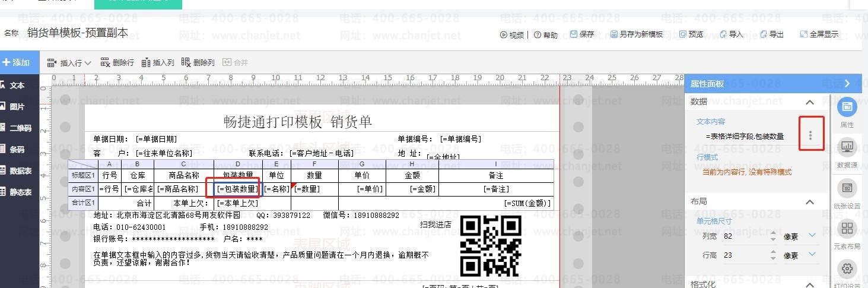Screen dimensions: 868x288
Task: Open the 属性 properties side tab
Action: tap(847, 113)
